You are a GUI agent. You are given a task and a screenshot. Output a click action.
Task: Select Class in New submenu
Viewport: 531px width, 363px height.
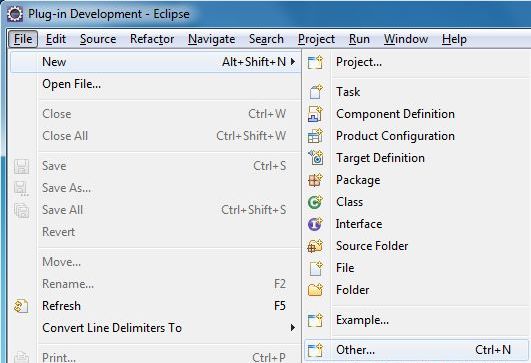point(416,202)
